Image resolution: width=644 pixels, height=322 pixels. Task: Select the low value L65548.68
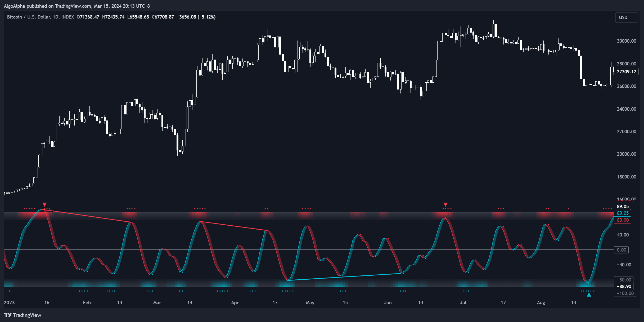tap(138, 17)
